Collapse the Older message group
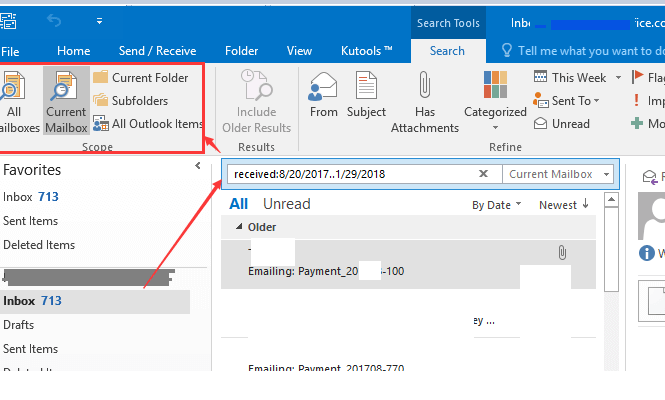The image size is (665, 400). coord(239,227)
